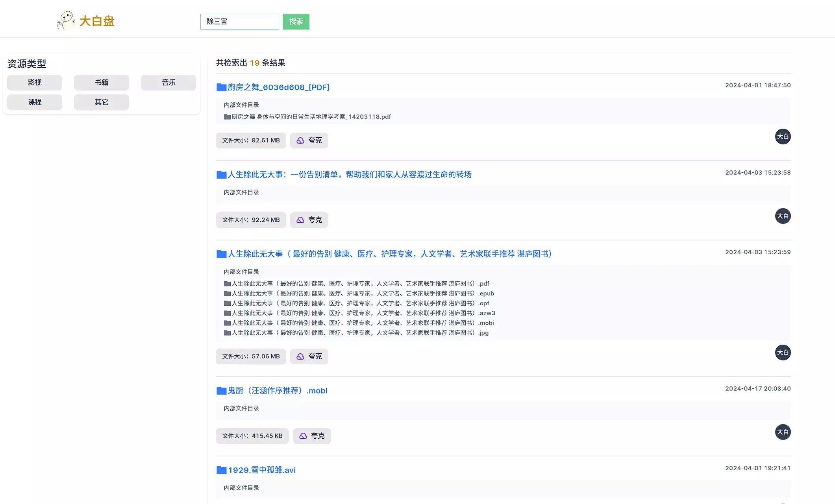Open the 夸克 cloud link for the 92.61 MB file
Screen dimensions: 835x504
click(309, 140)
